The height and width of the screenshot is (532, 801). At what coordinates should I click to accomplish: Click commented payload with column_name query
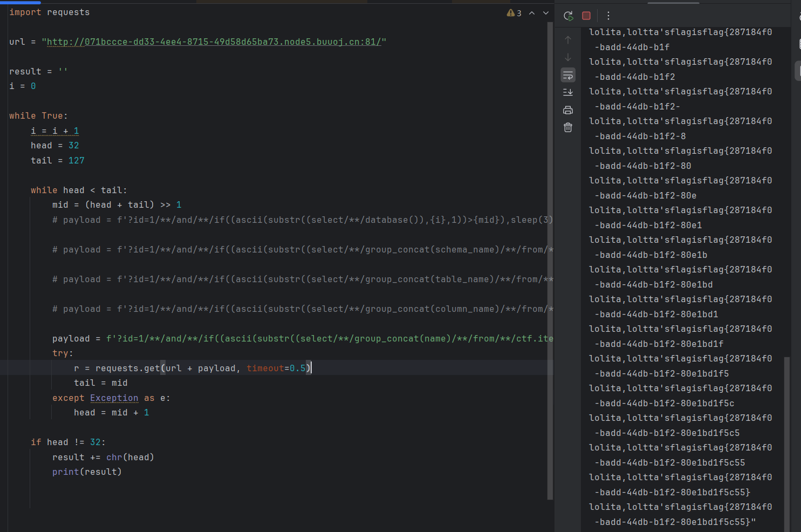click(x=303, y=309)
